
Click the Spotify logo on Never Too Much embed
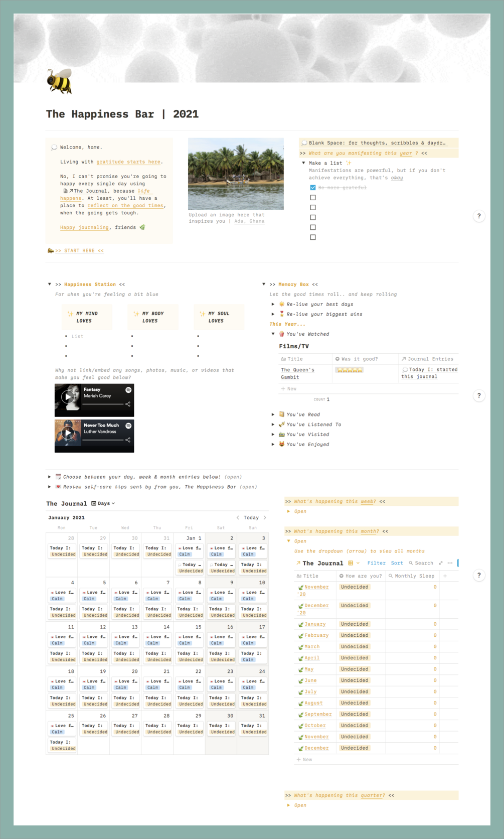[x=128, y=426]
